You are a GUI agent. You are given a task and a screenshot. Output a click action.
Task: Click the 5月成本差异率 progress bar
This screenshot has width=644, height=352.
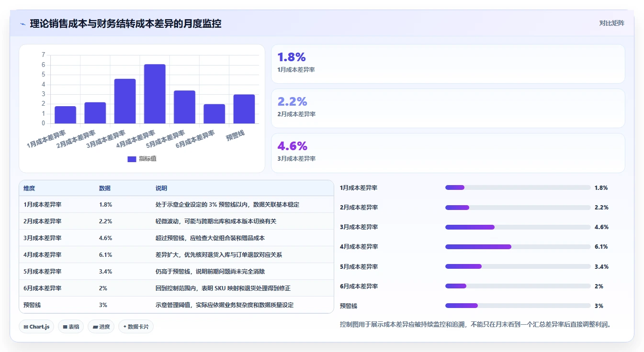518,266
